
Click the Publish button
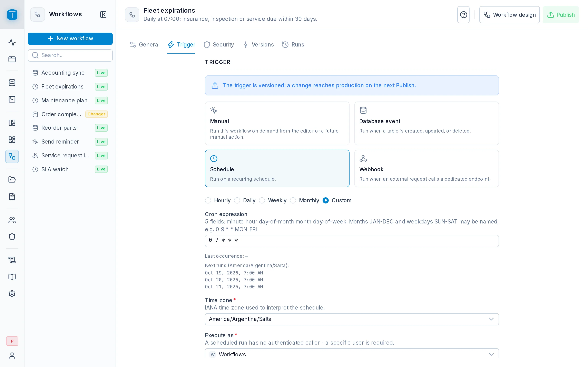tap(561, 14)
